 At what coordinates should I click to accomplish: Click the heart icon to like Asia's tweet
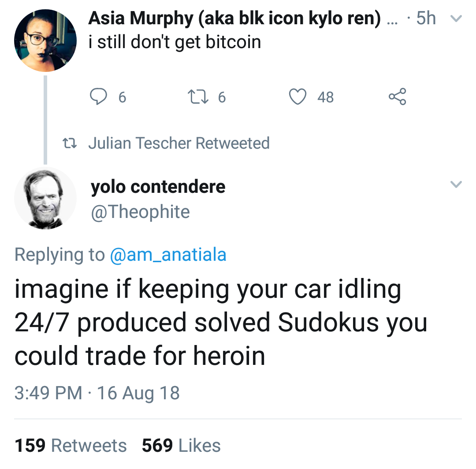coord(298,97)
